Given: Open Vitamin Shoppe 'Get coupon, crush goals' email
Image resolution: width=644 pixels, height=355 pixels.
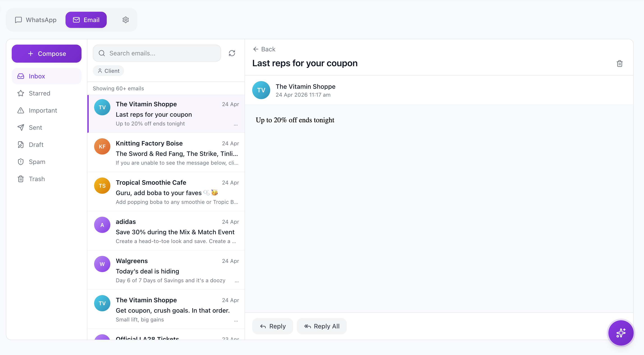Looking at the screenshot, I should click(166, 310).
